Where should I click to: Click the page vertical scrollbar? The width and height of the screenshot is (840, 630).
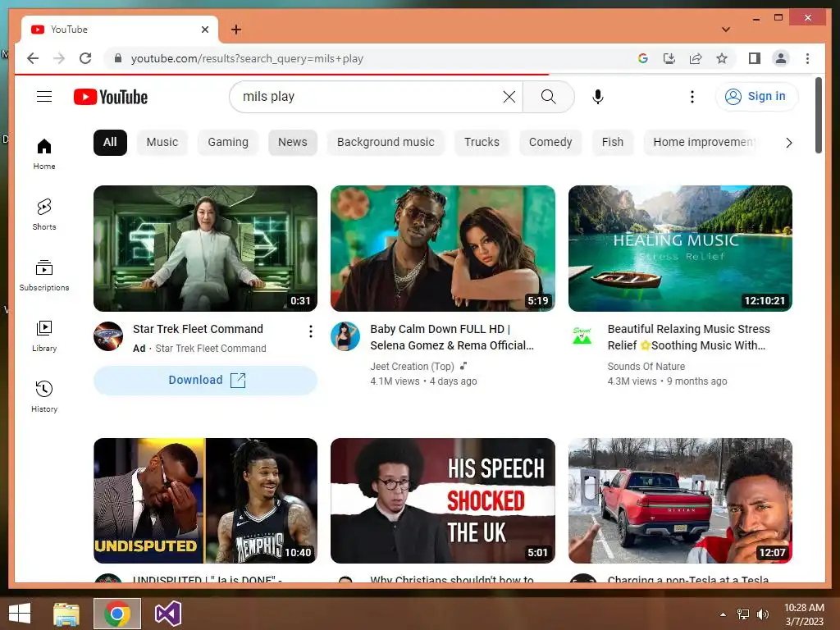tap(818, 115)
